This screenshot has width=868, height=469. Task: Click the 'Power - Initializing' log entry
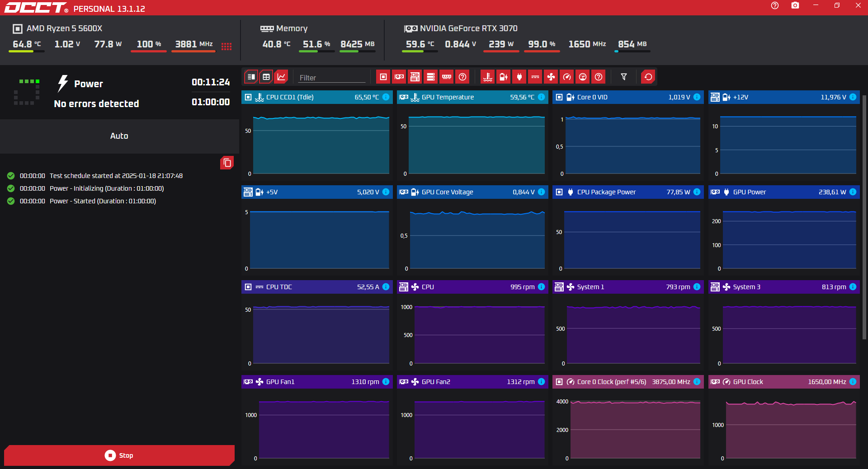point(85,188)
